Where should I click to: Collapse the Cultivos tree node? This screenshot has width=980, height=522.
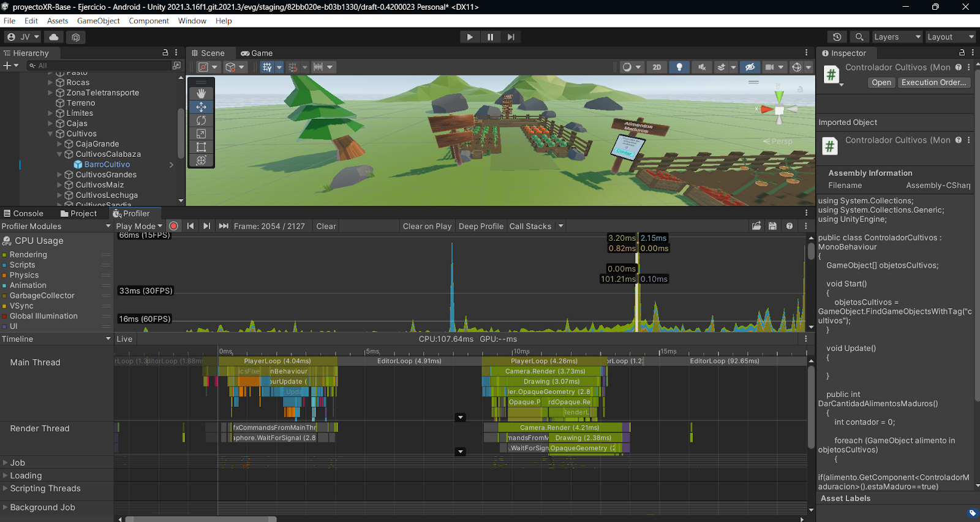pos(50,134)
